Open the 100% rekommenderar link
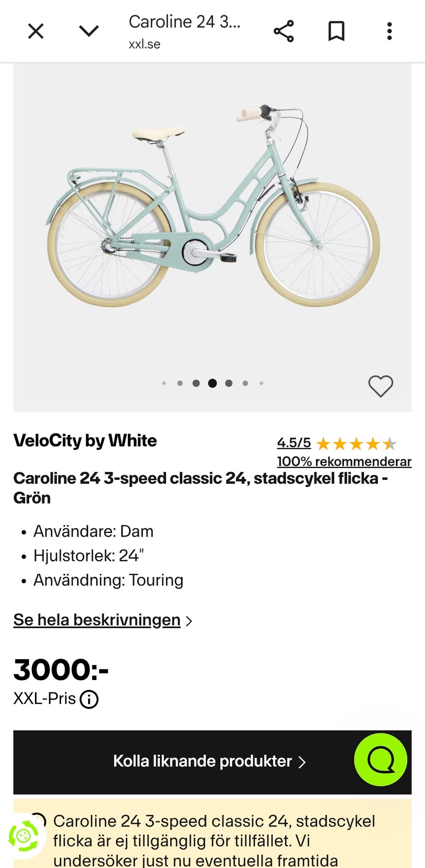Image resolution: width=425 pixels, height=868 pixels. tap(344, 461)
